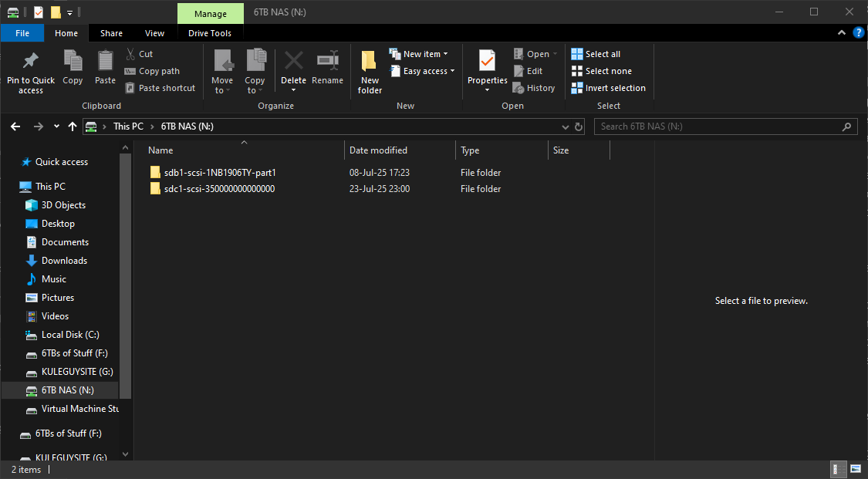Refresh the current folder view
The image size is (868, 479).
(x=579, y=126)
